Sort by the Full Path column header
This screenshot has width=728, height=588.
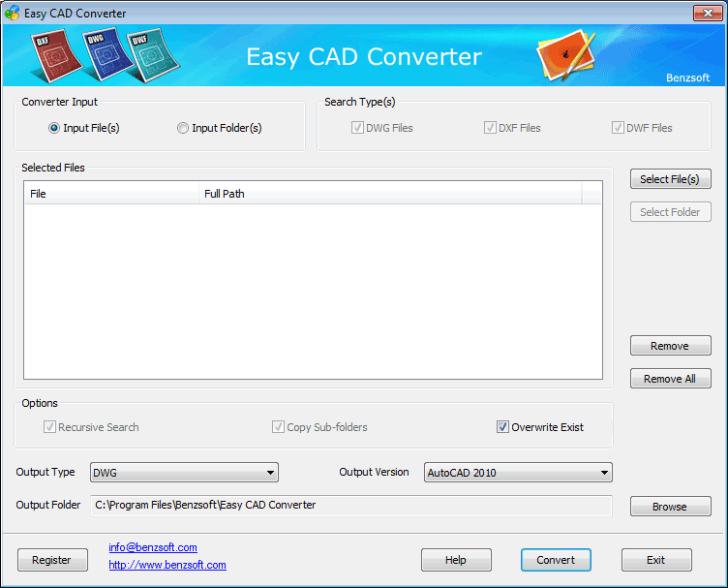pos(390,193)
